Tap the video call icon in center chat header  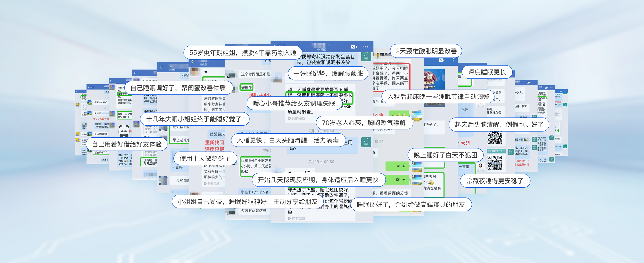coord(354,47)
